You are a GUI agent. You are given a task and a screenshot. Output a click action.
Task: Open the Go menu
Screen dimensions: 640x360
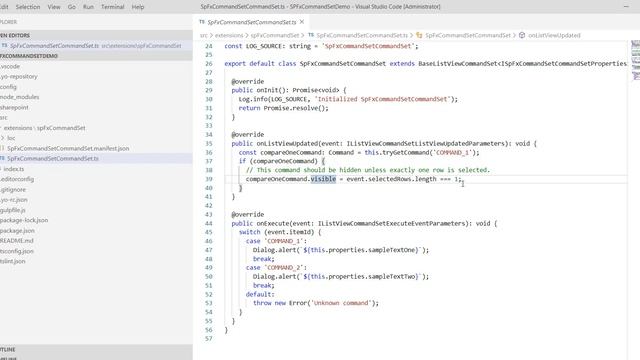[x=71, y=7]
